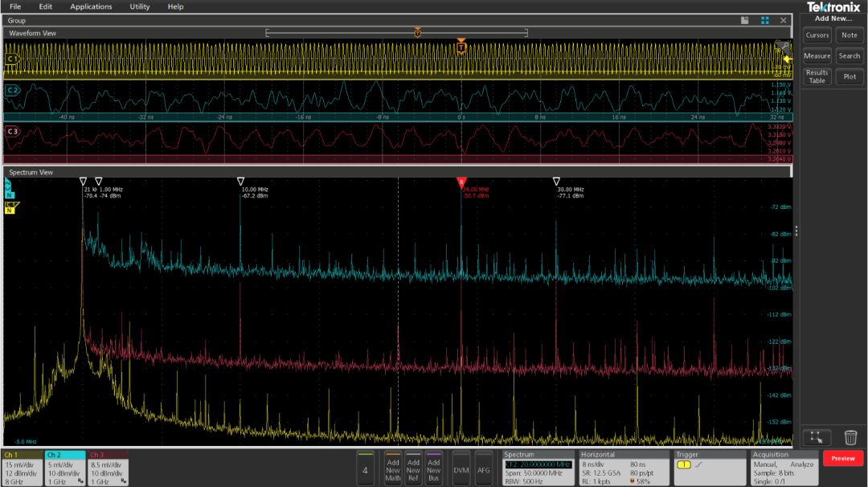Open the Applications menu

(91, 6)
